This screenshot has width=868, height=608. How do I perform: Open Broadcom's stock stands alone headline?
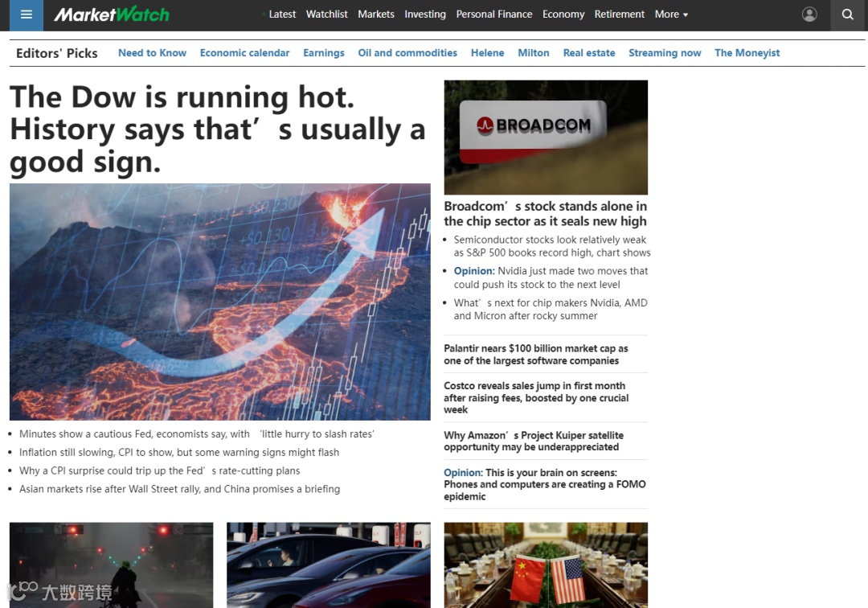tap(545, 214)
